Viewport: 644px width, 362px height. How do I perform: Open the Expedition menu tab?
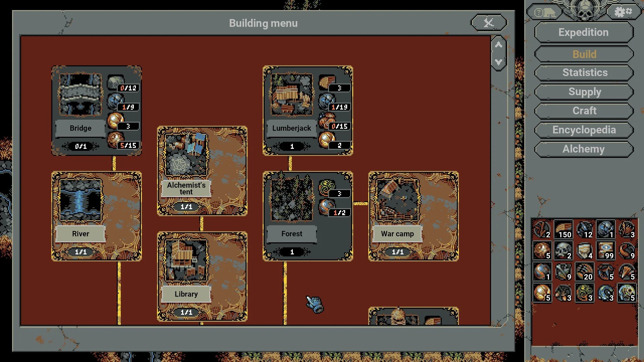pos(583,32)
